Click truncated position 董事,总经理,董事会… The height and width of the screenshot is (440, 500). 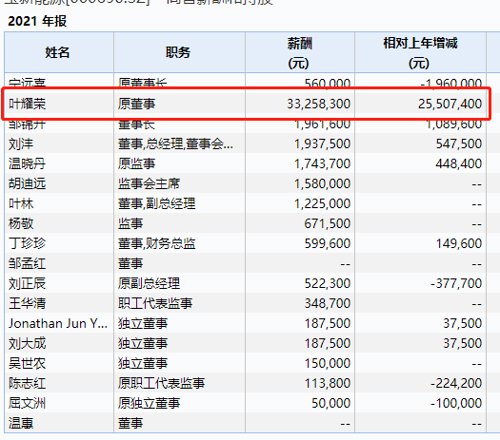(175, 144)
